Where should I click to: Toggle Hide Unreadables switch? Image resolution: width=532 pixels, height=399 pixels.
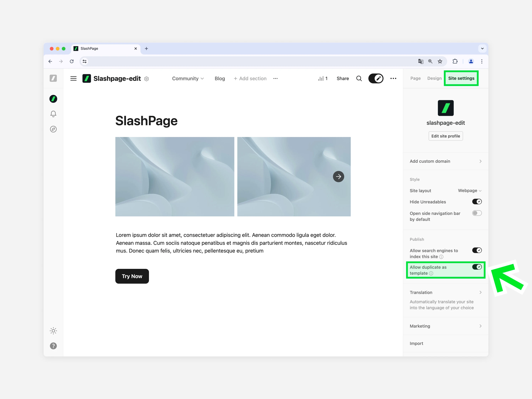[477, 202]
